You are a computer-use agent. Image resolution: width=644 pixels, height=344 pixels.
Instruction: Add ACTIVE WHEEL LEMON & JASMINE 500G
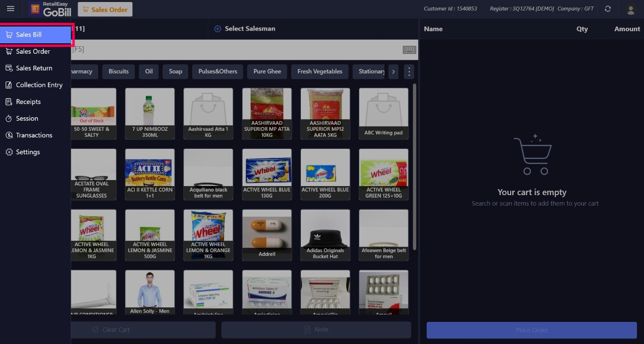(x=150, y=235)
